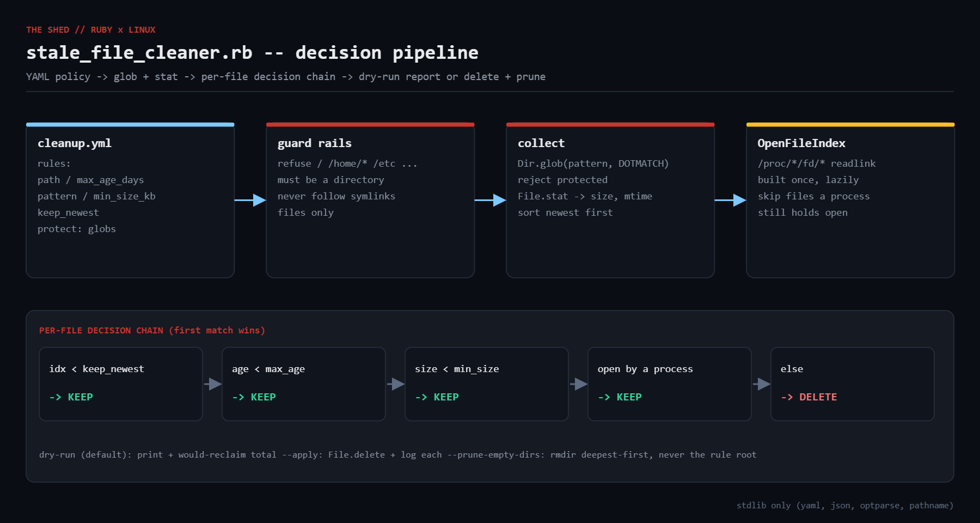This screenshot has height=523, width=980.
Task: Click 'reject protected' text
Action: click(562, 180)
